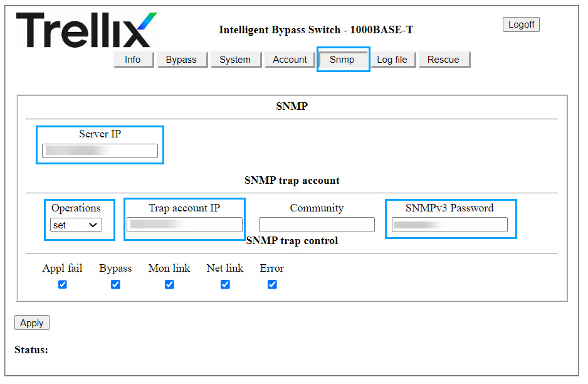Focus the Server IP input field
The width and height of the screenshot is (588, 384).
(100, 151)
